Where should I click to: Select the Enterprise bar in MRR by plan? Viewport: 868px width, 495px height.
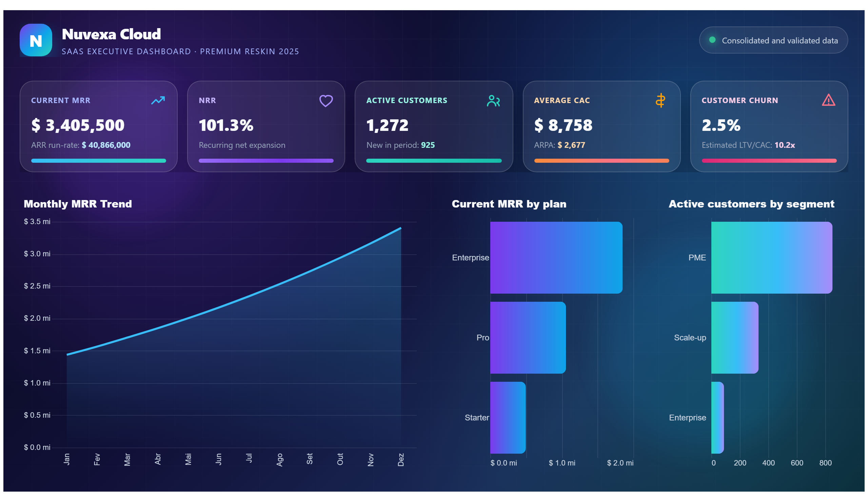tap(556, 258)
